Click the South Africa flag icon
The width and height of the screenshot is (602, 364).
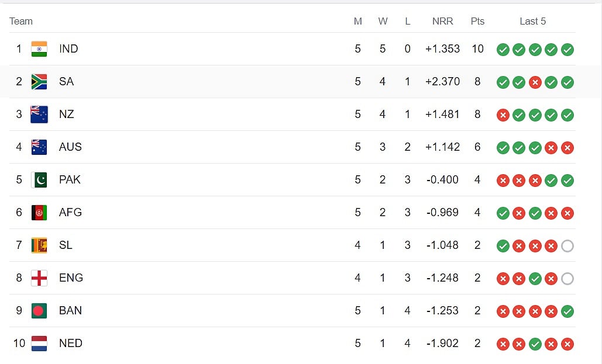[x=39, y=82]
